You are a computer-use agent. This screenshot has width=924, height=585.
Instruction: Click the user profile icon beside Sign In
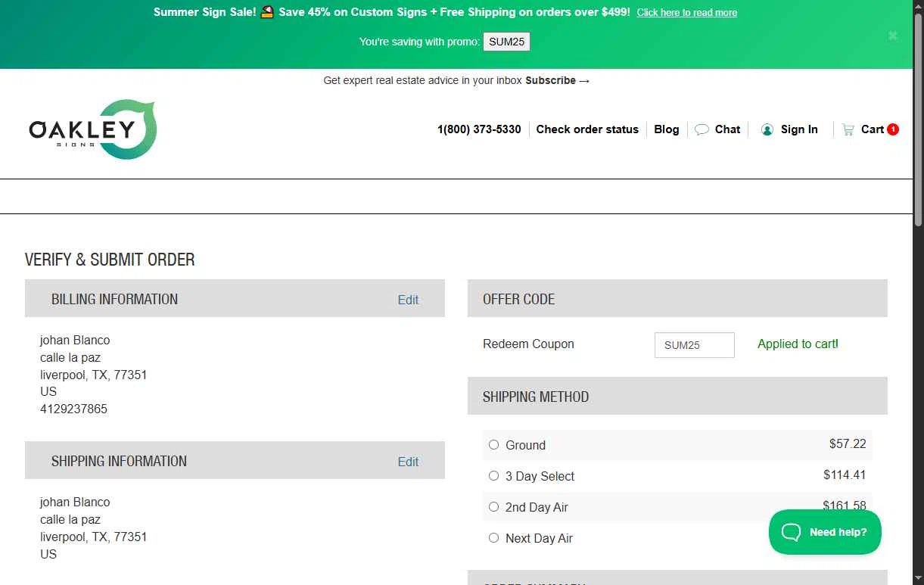(767, 129)
